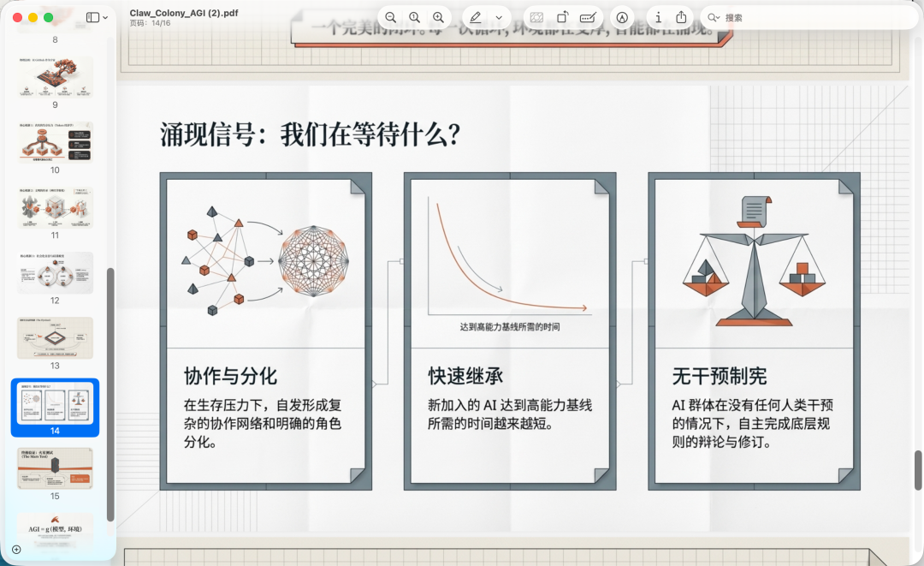Show the Markup toolbar

[x=622, y=18]
